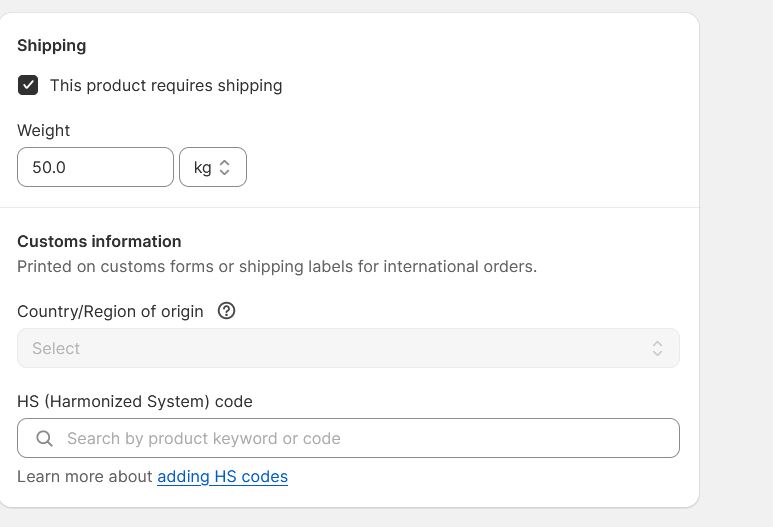Image resolution: width=773 pixels, height=527 pixels.
Task: Open the kg weight unit dropdown
Action: tap(213, 167)
